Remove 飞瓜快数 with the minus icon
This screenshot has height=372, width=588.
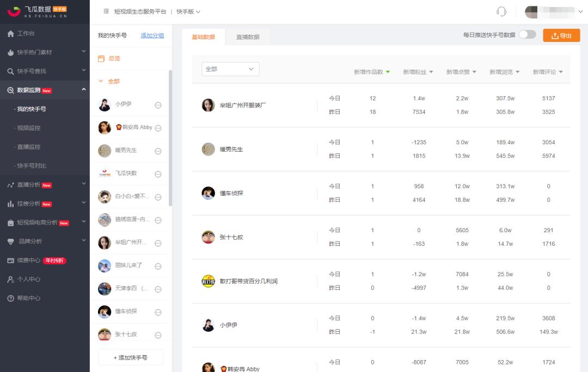[158, 173]
